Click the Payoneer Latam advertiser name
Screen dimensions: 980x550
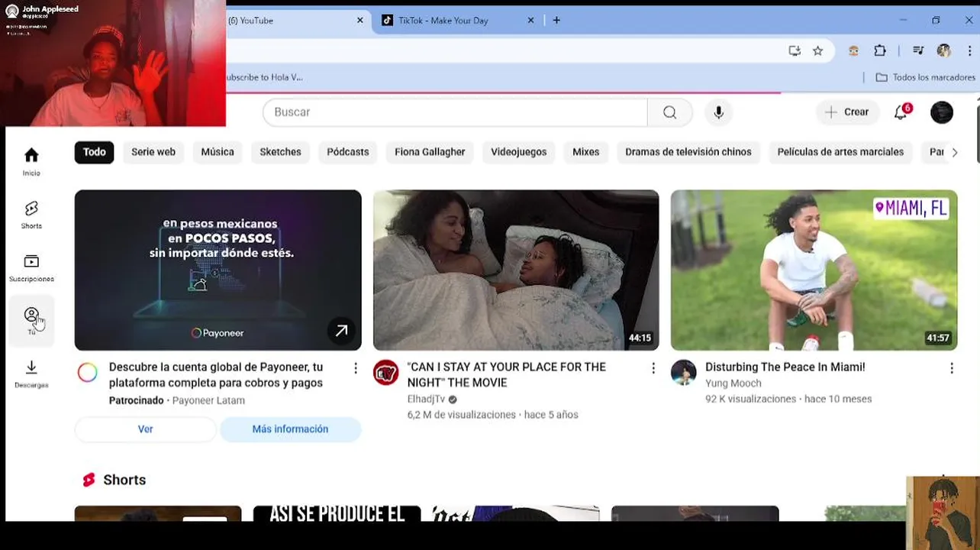(208, 400)
